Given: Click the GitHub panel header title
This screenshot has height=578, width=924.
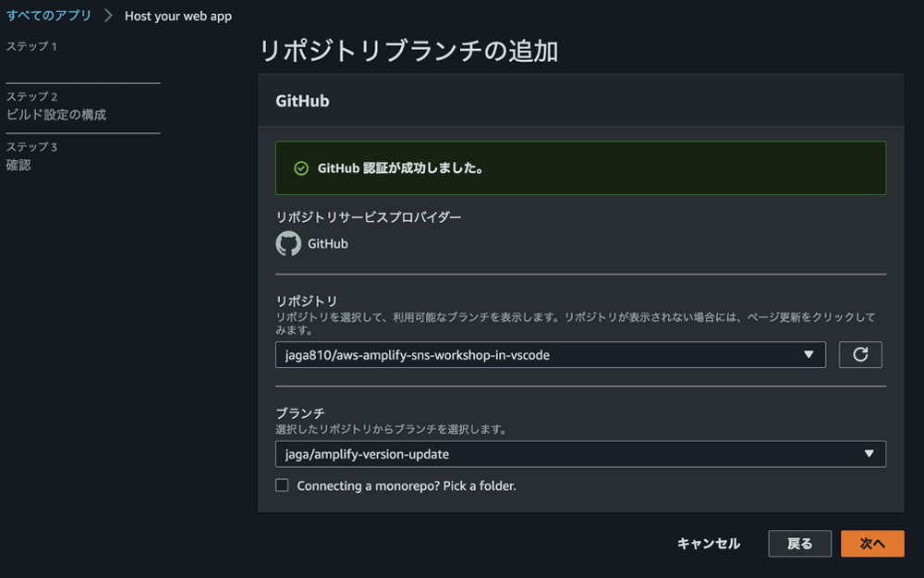Looking at the screenshot, I should [302, 101].
